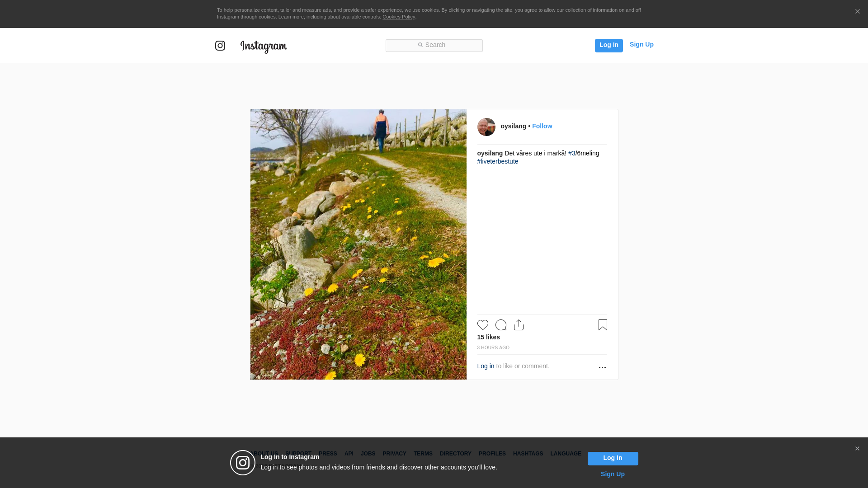The height and width of the screenshot is (488, 868).
Task: Open oysilang profile avatar
Action: (x=486, y=127)
